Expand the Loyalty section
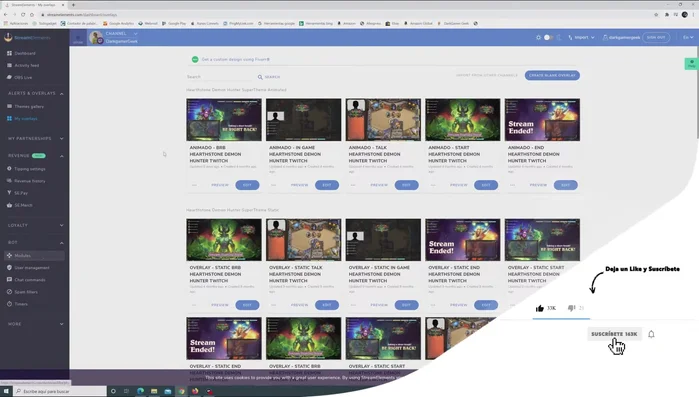The height and width of the screenshot is (397, 699). [x=62, y=225]
